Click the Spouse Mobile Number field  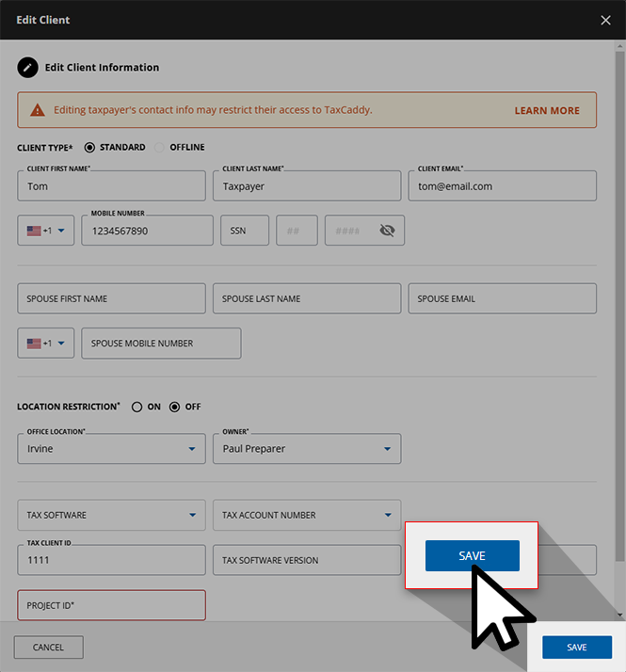161,344
